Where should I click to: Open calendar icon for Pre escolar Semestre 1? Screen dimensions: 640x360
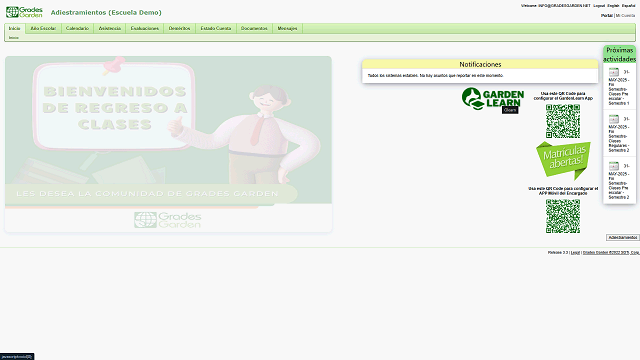tap(613, 72)
